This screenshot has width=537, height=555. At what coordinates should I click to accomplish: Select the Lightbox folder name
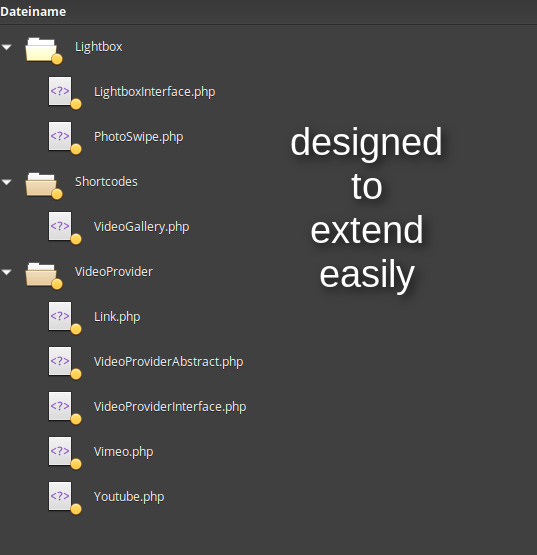[98, 47]
